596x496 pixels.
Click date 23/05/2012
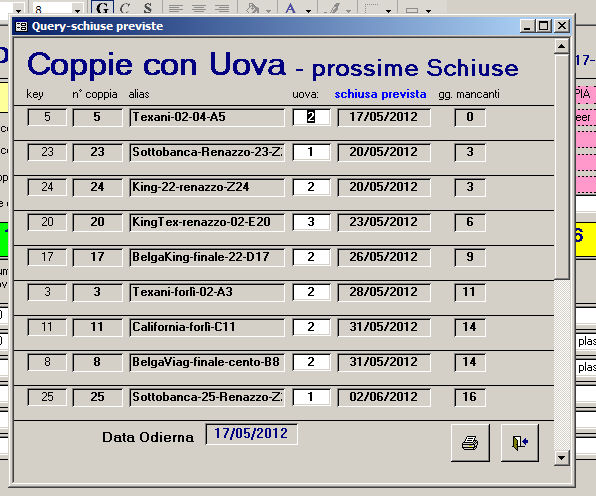click(384, 222)
